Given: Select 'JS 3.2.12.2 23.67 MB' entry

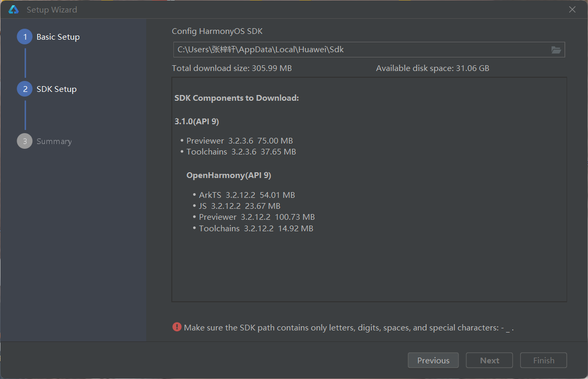Looking at the screenshot, I should [240, 206].
